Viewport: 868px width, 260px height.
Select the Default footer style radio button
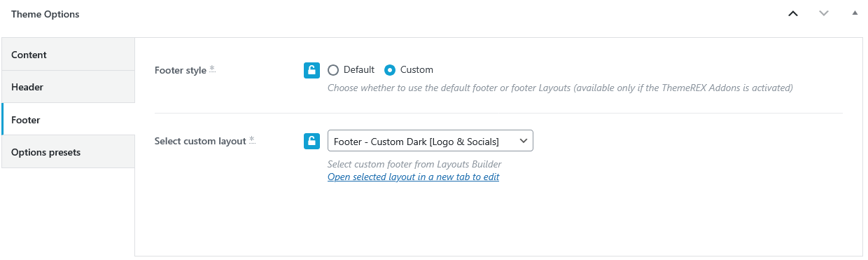[x=333, y=70]
